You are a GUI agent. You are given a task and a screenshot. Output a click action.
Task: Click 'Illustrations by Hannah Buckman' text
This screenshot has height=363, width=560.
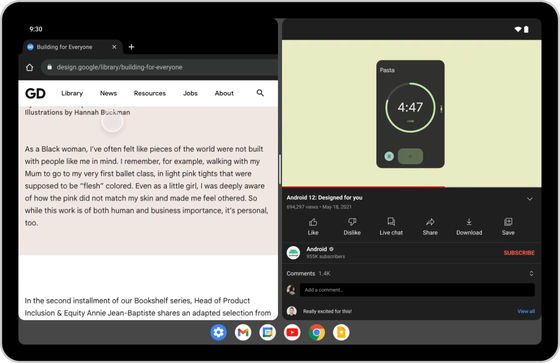pos(78,112)
